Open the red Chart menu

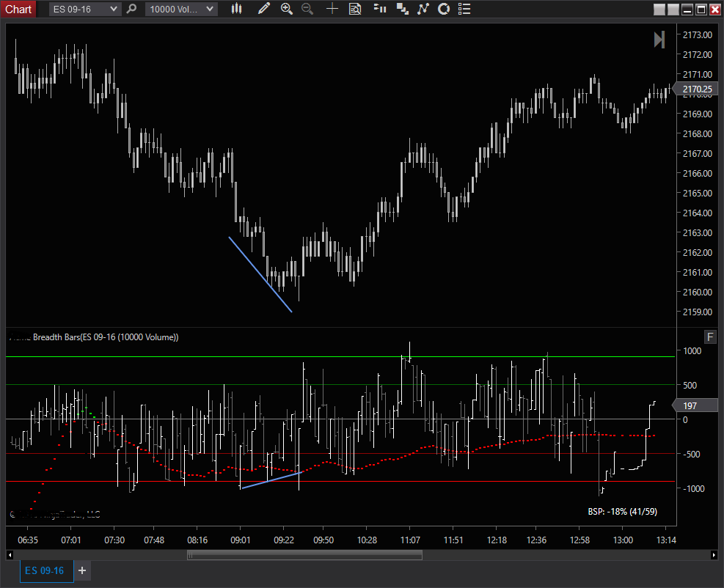18,10
